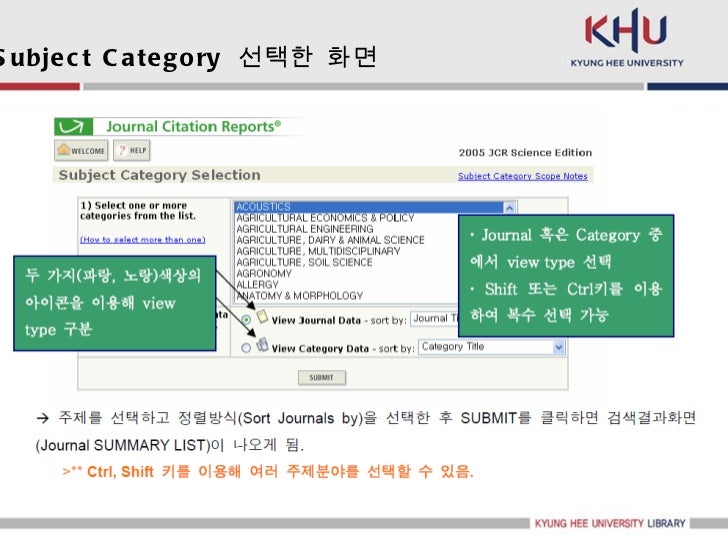The height and width of the screenshot is (546, 728).
Task: Select ANATOMY & MORPHOLOGY category
Action: point(299,296)
